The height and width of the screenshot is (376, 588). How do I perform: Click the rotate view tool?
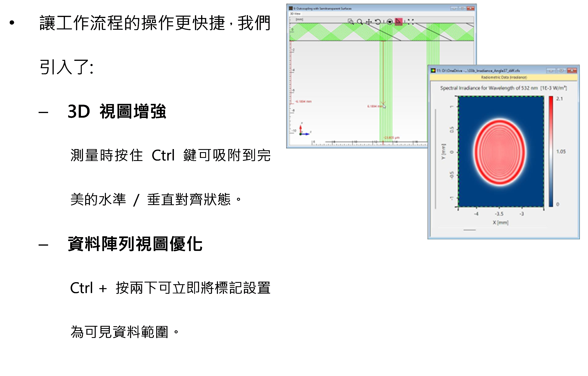378,22
